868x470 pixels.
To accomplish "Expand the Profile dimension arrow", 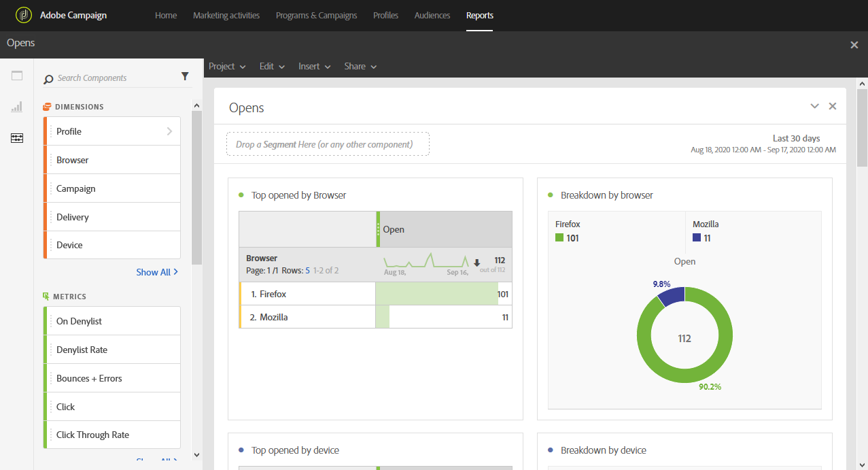I will pos(169,131).
